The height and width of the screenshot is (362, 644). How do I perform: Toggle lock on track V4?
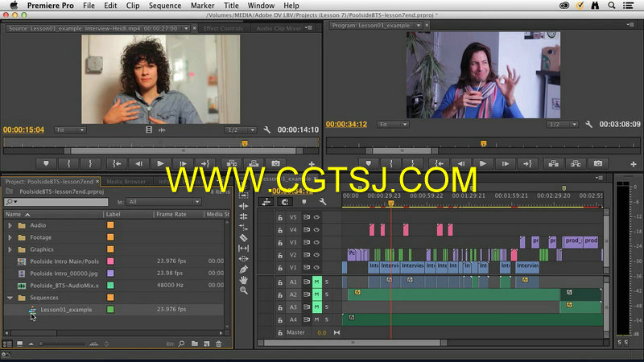[280, 230]
